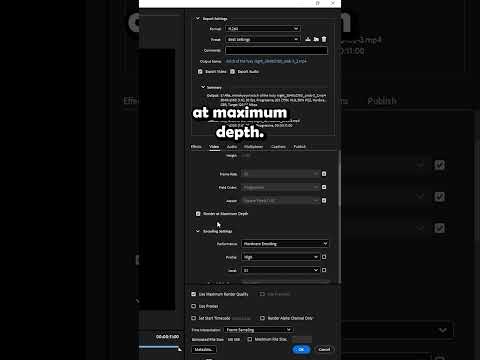480x360 pixels.
Task: Toggle the checkbox beside the Profile dropdown
Action: point(324,257)
